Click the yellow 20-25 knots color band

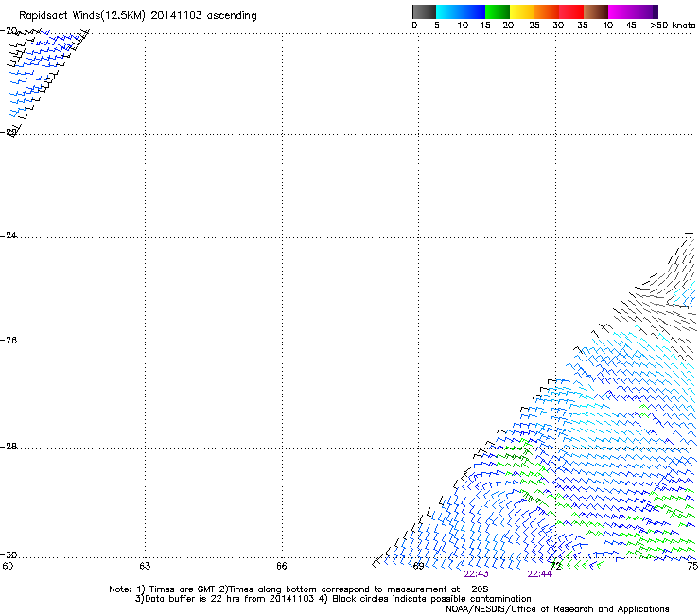pos(522,11)
